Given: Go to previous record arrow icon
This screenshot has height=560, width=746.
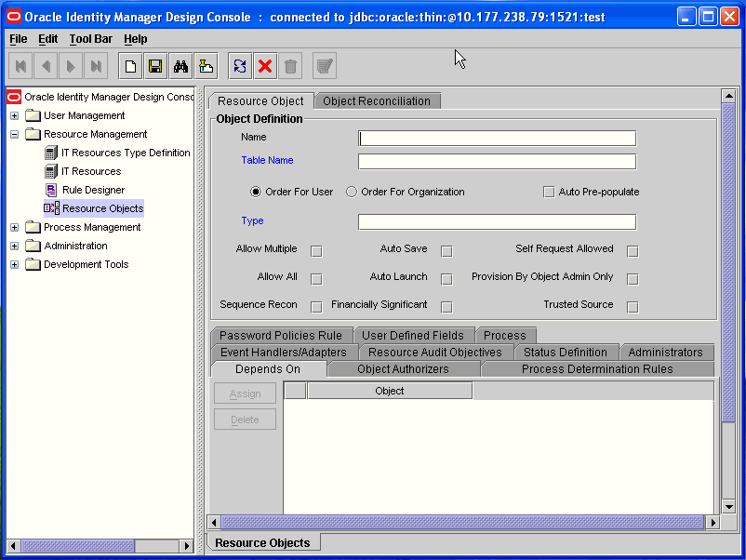Looking at the screenshot, I should (x=46, y=66).
